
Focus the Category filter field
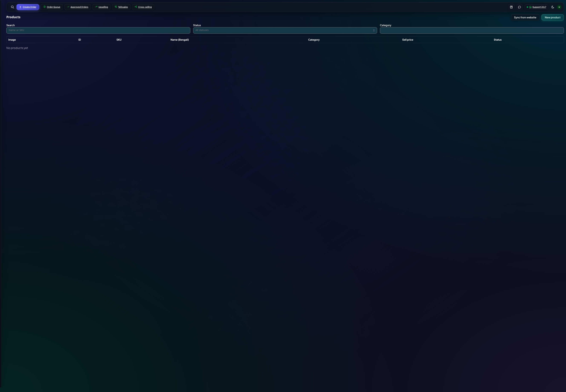(472, 30)
